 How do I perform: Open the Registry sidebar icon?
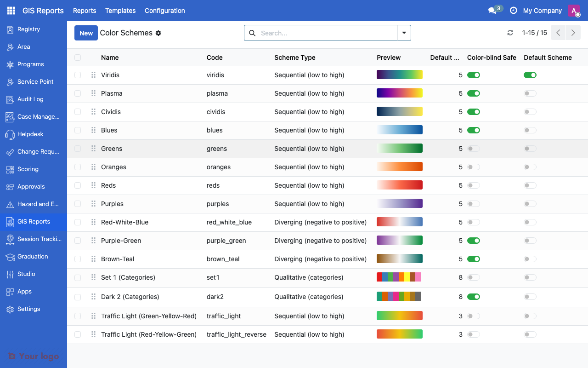(10, 29)
